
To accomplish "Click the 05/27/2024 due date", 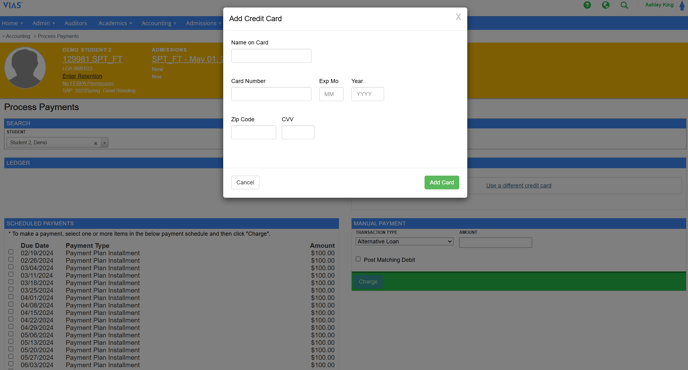I will point(37,358).
